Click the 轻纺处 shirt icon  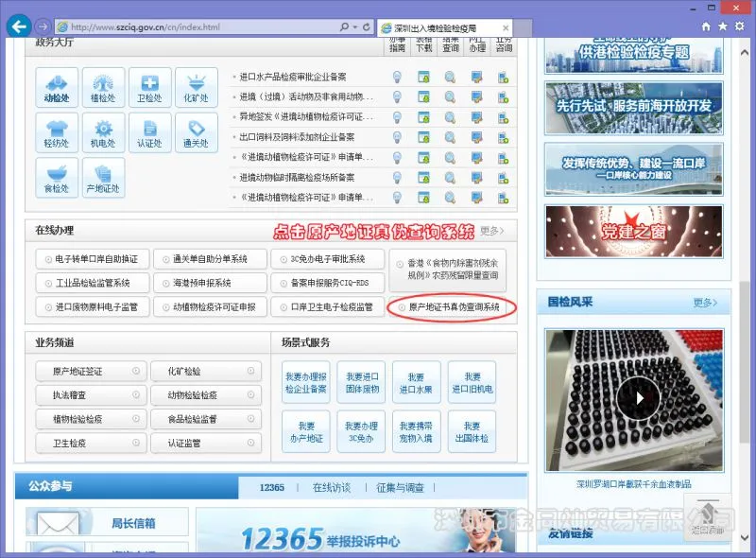[x=57, y=132]
